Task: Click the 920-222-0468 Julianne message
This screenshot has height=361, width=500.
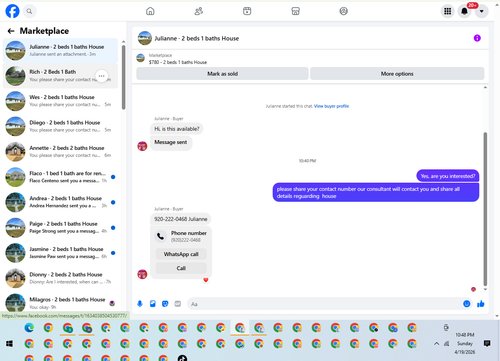Action: tap(181, 219)
